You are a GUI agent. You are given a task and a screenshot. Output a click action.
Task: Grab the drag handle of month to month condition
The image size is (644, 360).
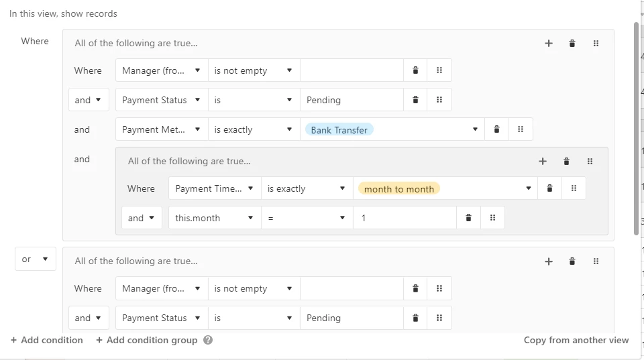[x=574, y=188]
